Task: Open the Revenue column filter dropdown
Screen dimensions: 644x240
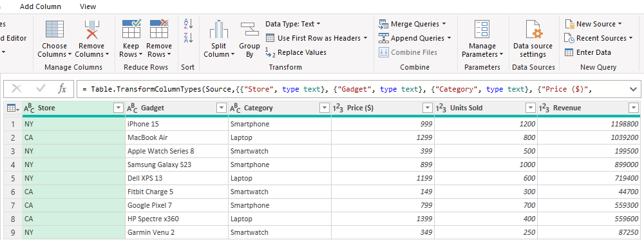Action: point(633,108)
